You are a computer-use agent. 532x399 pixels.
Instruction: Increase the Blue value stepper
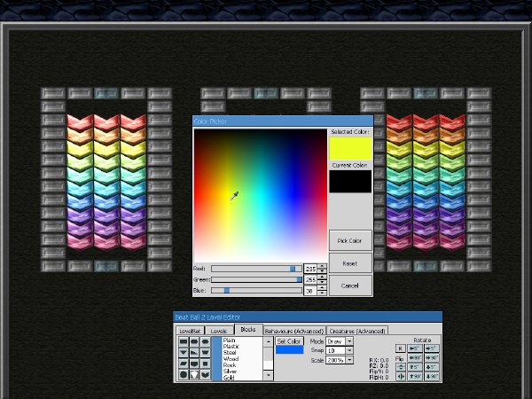tap(322, 288)
